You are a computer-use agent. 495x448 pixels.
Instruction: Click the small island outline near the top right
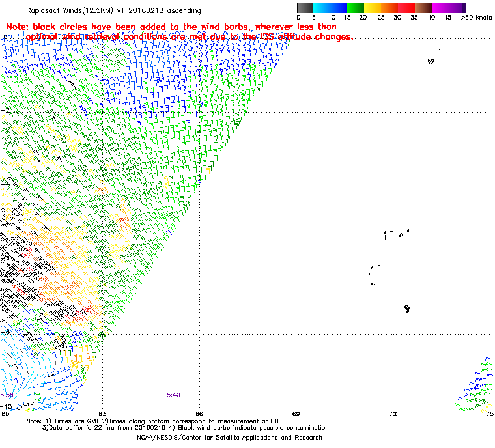[431, 62]
